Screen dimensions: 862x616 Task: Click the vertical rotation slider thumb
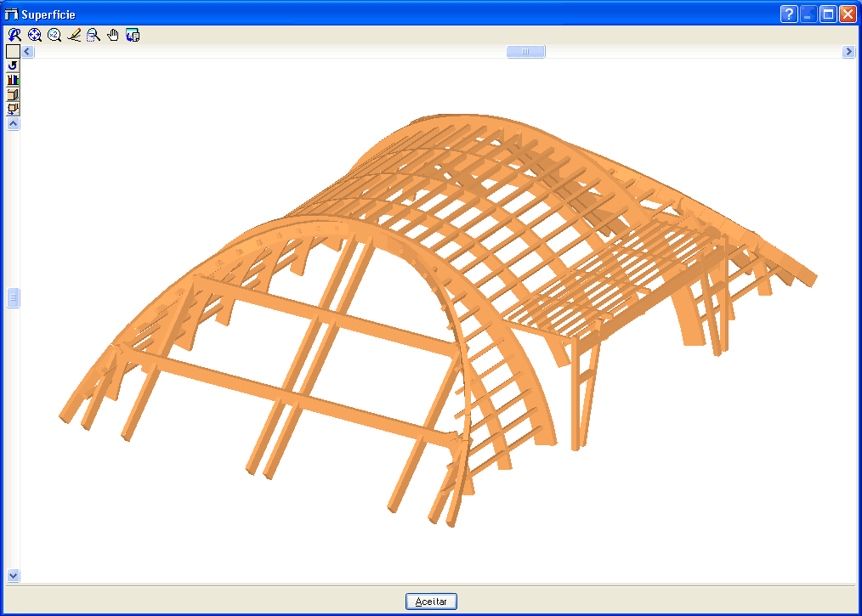(x=14, y=298)
